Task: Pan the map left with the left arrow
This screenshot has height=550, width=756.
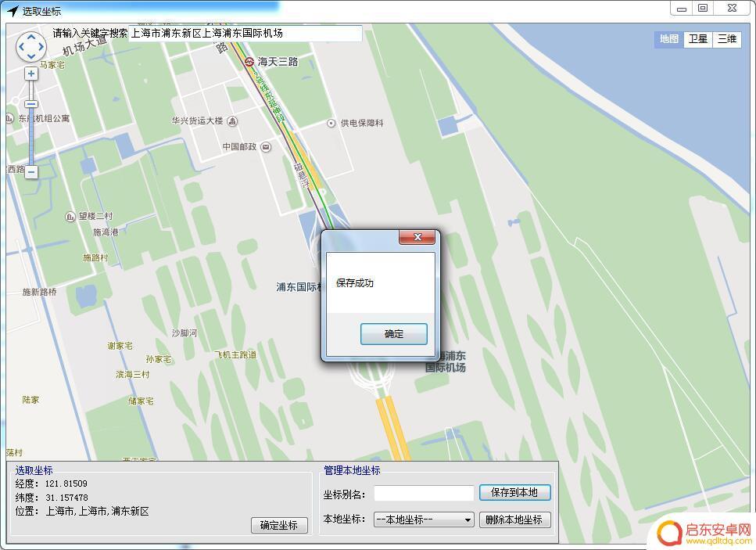Action: 21,47
